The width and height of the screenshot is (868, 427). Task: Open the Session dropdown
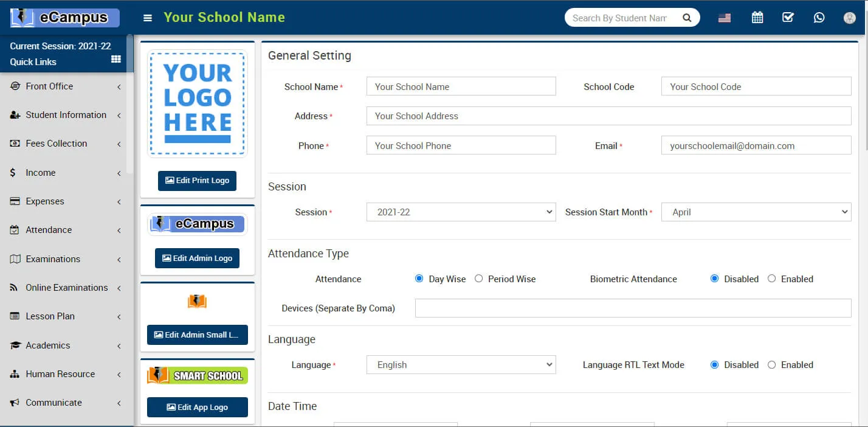point(461,212)
